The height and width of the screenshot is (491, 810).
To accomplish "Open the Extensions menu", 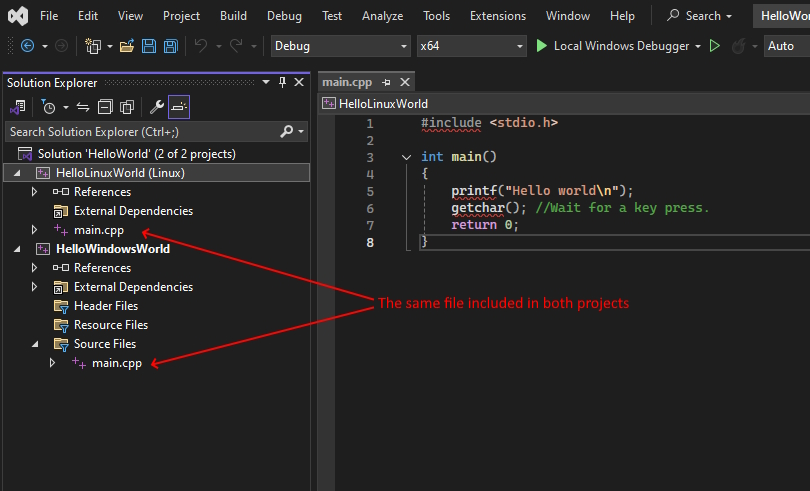I will 497,16.
